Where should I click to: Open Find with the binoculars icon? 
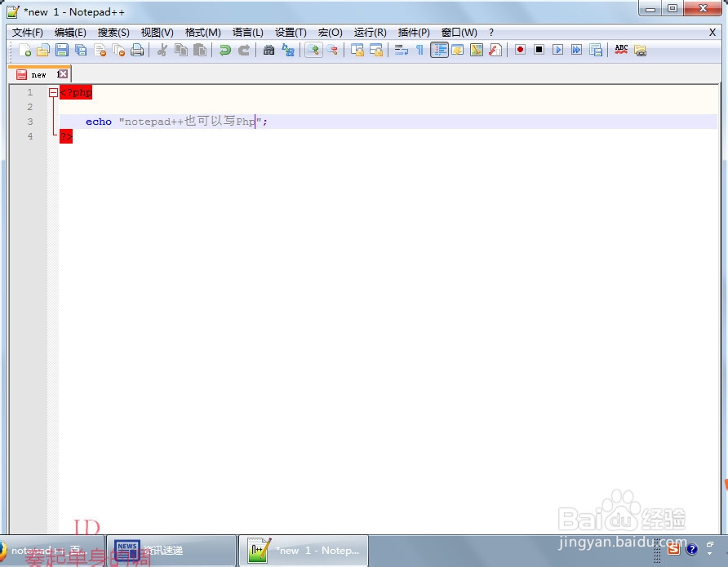coord(269,50)
